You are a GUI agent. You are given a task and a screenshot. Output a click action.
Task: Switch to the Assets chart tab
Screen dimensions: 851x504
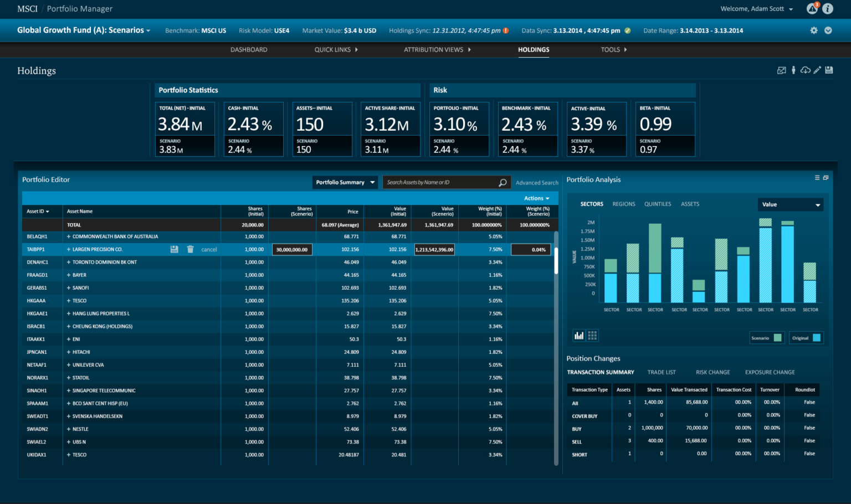coord(690,204)
